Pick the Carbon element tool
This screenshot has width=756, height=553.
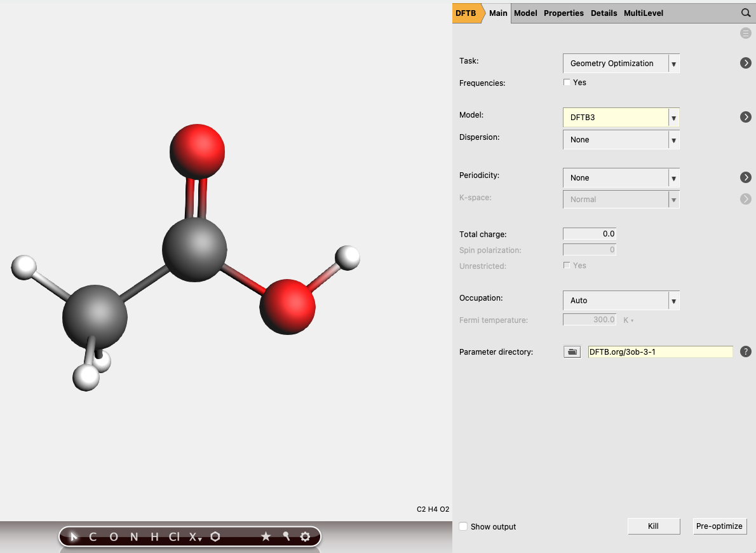pos(91,537)
